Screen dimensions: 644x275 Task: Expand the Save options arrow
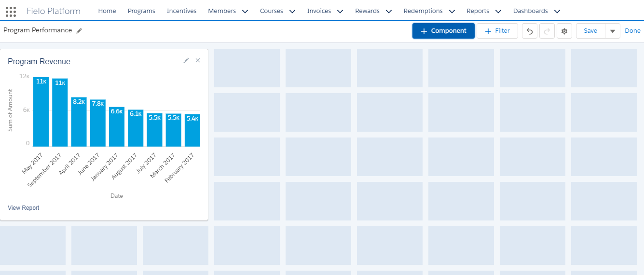coord(613,31)
